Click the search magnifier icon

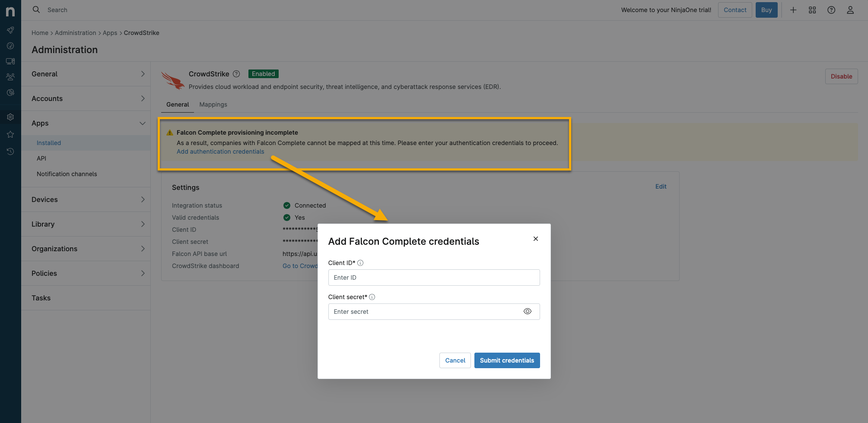(x=36, y=9)
